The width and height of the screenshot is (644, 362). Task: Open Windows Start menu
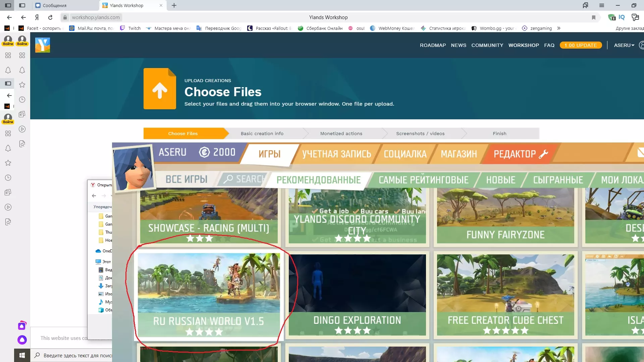click(22, 355)
